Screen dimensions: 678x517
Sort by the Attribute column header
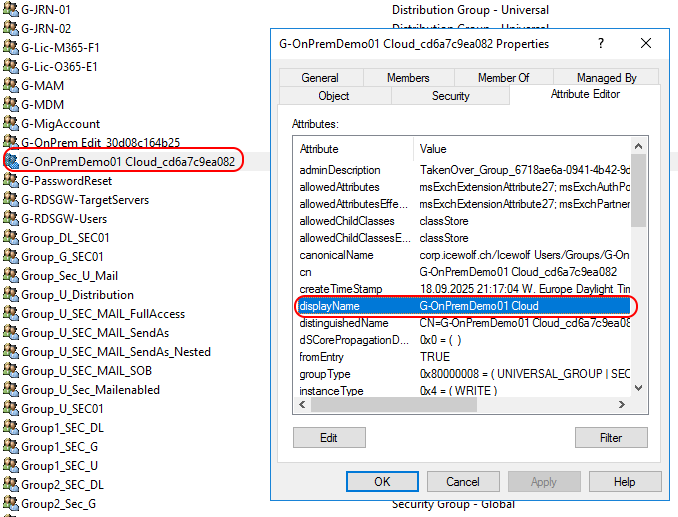(355, 149)
